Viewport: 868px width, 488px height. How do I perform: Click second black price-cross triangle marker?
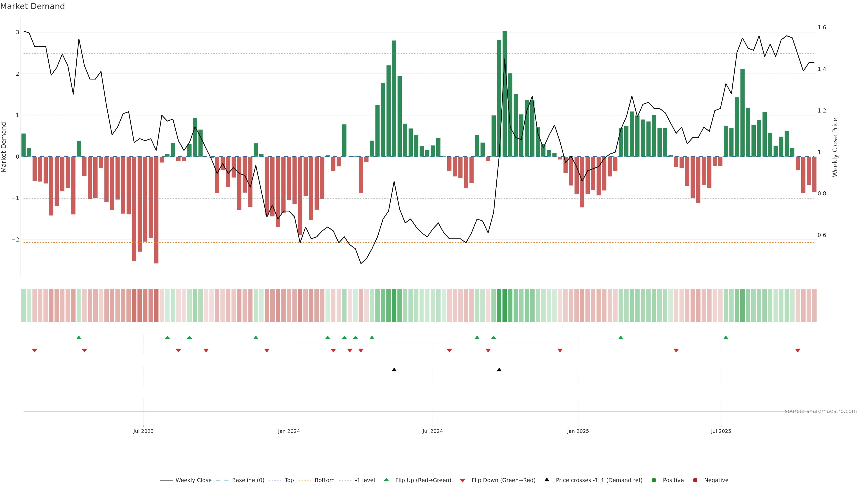click(499, 370)
